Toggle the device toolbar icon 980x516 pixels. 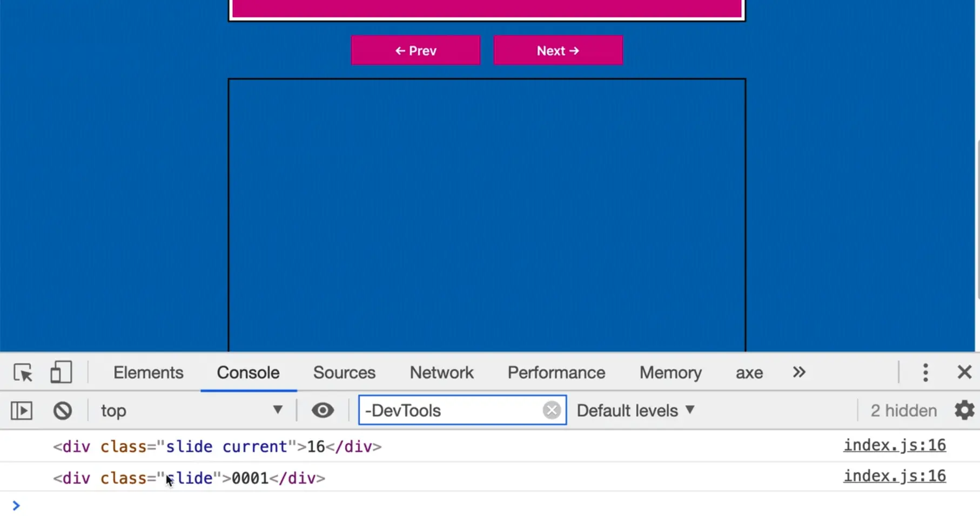coord(61,372)
